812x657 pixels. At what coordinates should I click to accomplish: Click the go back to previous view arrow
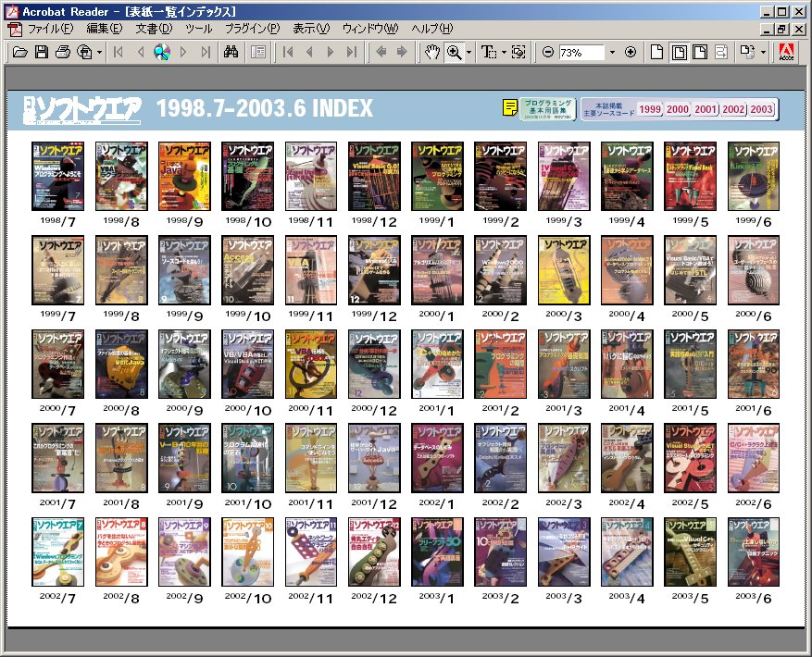coord(381,52)
